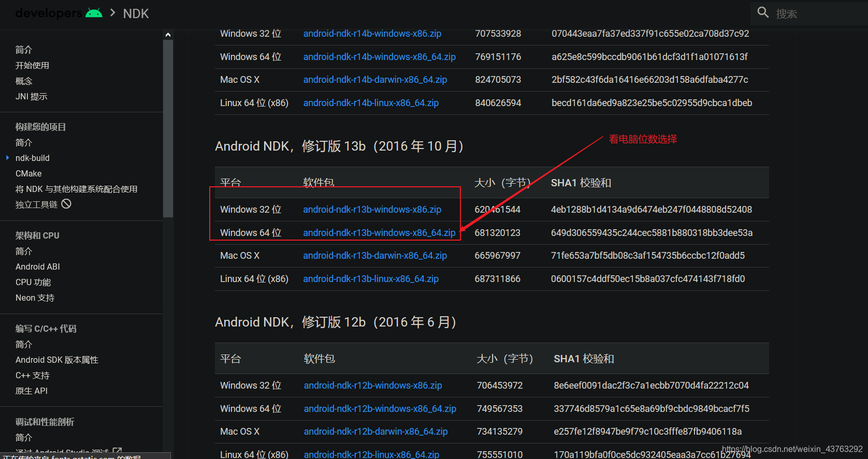Download android-ndk-r13b-linux-x86_64.zip

coord(371,279)
